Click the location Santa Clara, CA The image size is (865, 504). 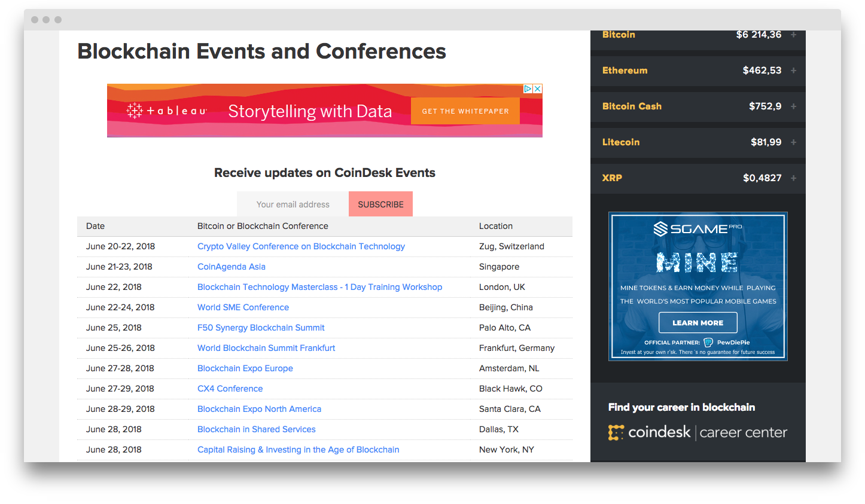(510, 409)
